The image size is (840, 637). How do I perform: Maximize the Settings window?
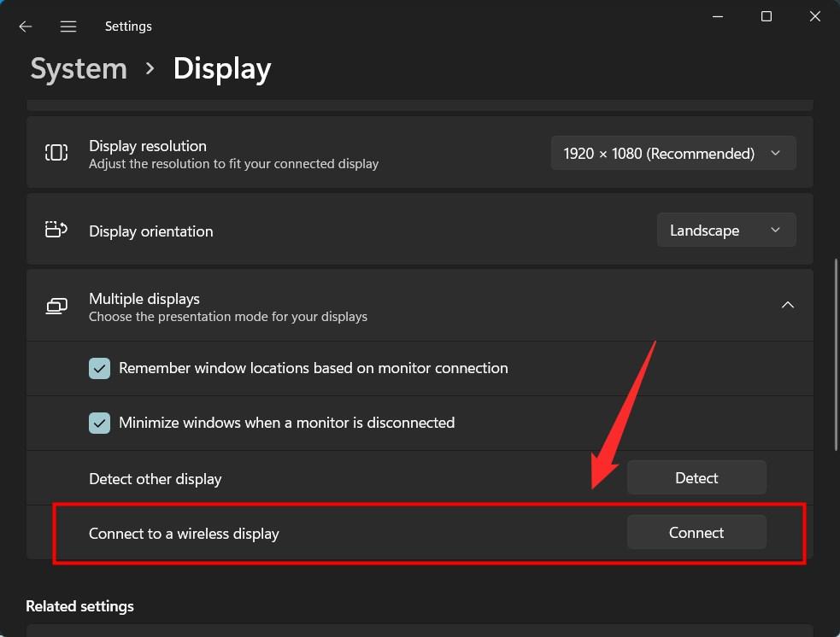pyautogui.click(x=767, y=17)
